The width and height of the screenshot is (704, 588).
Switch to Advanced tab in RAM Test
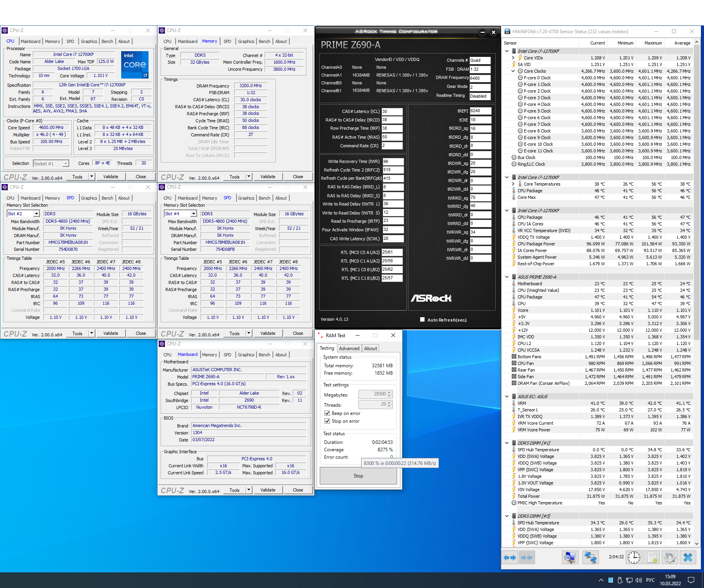click(349, 349)
